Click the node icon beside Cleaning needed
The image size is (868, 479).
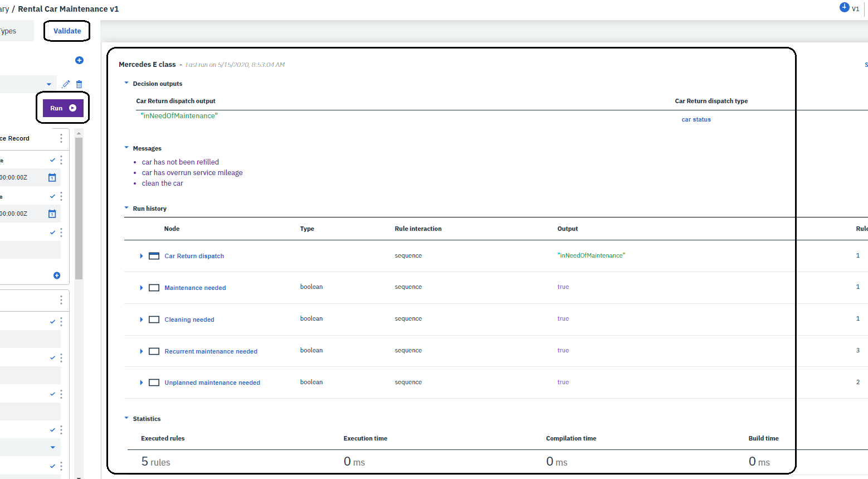click(154, 320)
